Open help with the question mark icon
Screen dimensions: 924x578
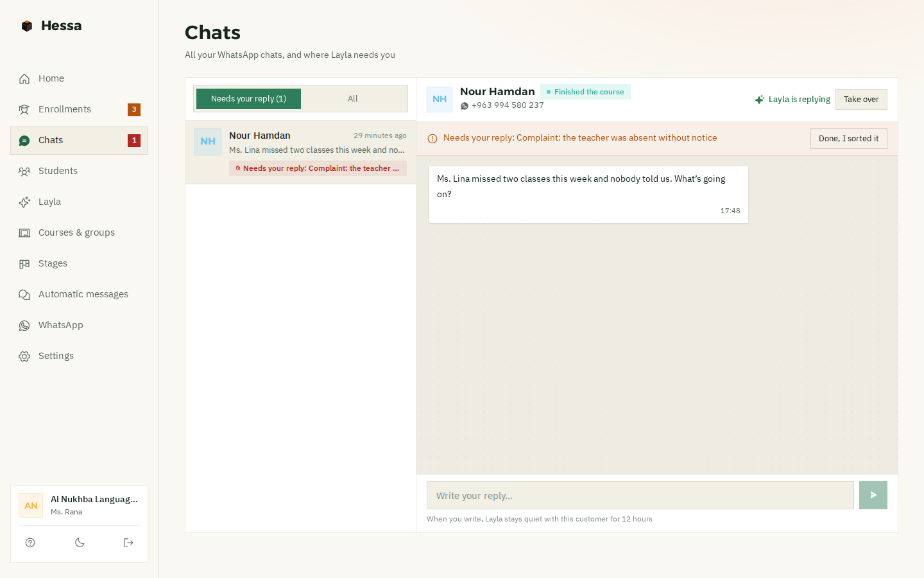click(x=30, y=543)
